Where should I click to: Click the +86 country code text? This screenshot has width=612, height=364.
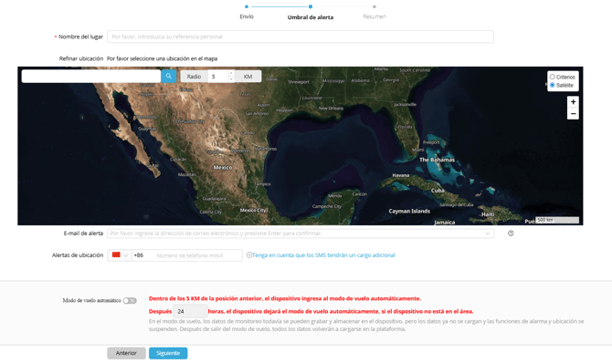(139, 255)
